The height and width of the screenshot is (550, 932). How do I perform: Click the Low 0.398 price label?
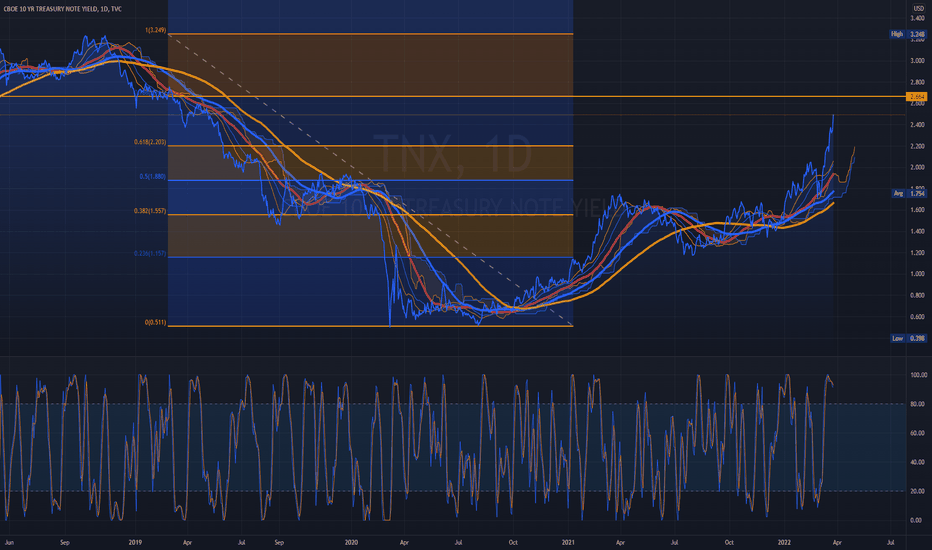tap(908, 338)
